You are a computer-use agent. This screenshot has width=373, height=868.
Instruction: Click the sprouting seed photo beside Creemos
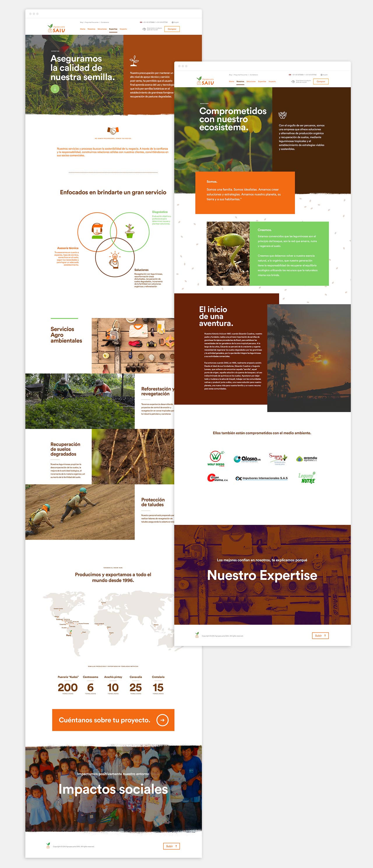click(228, 254)
